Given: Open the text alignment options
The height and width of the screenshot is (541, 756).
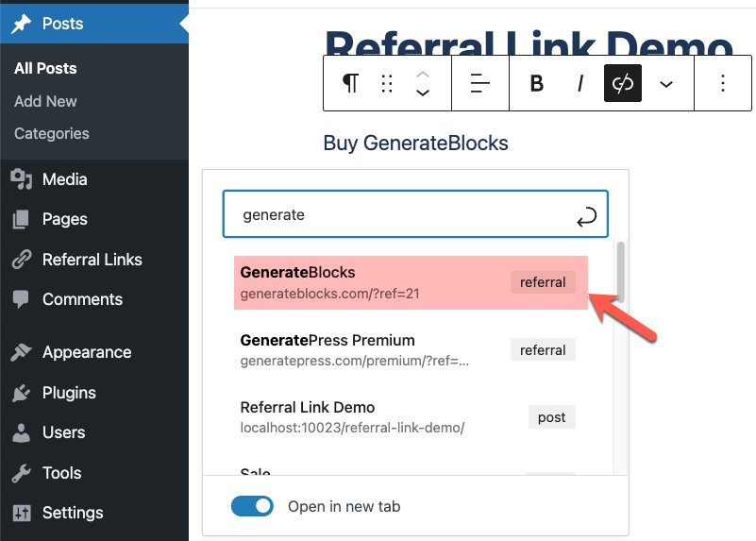Looking at the screenshot, I should tap(480, 84).
